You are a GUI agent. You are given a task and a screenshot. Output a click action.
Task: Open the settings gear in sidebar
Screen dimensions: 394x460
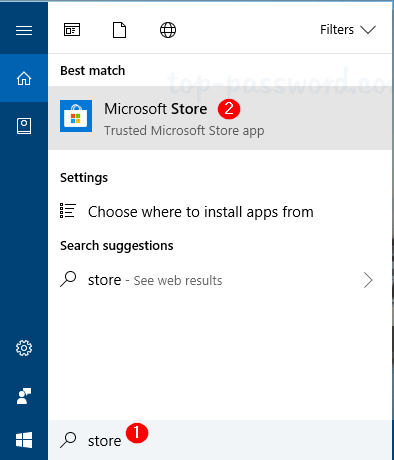tap(24, 348)
